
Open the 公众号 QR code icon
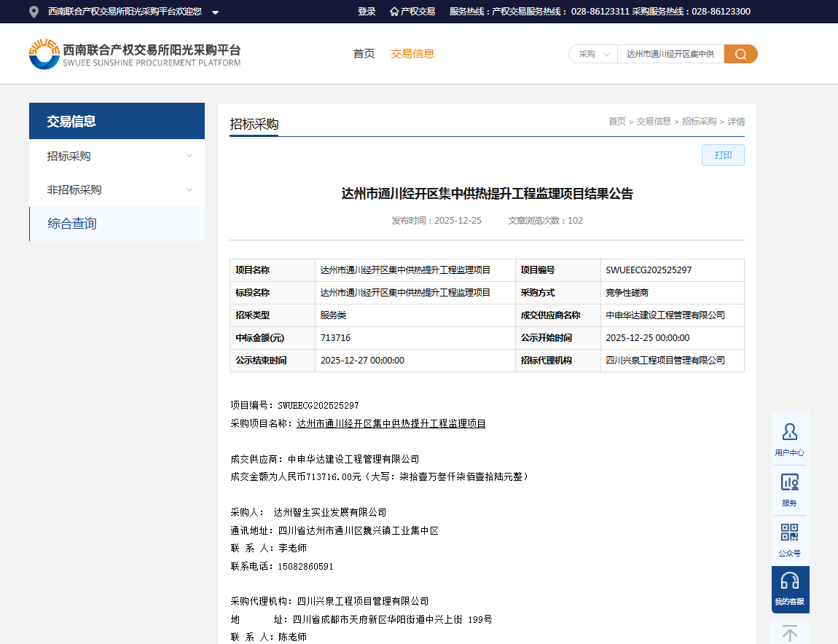click(x=789, y=533)
